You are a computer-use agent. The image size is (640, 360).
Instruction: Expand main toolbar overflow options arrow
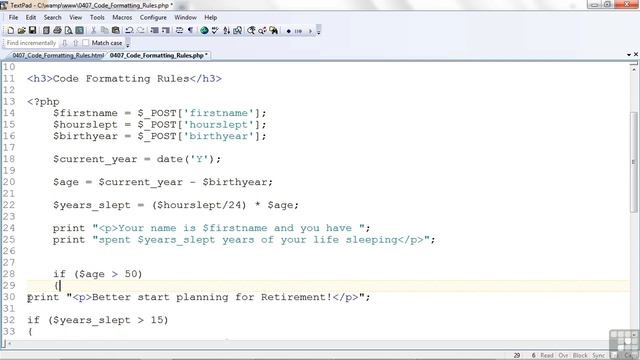click(319, 31)
